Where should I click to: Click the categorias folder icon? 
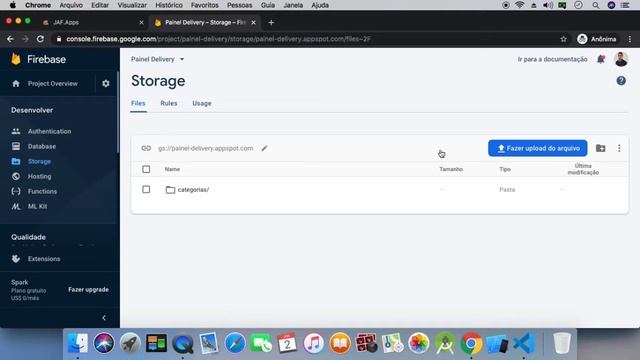pyautogui.click(x=170, y=189)
